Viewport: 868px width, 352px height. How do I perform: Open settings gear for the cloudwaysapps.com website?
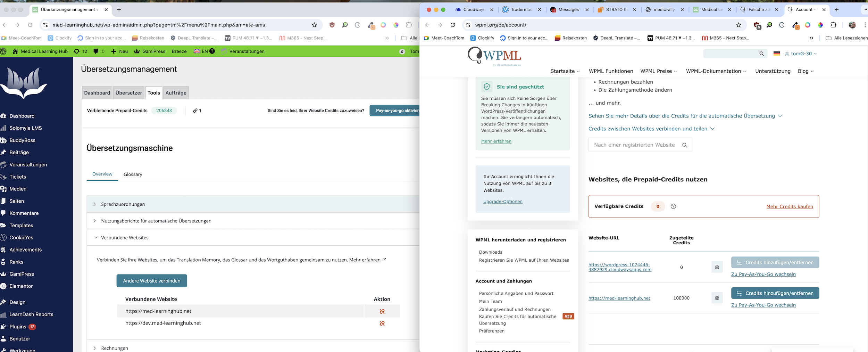click(x=717, y=267)
